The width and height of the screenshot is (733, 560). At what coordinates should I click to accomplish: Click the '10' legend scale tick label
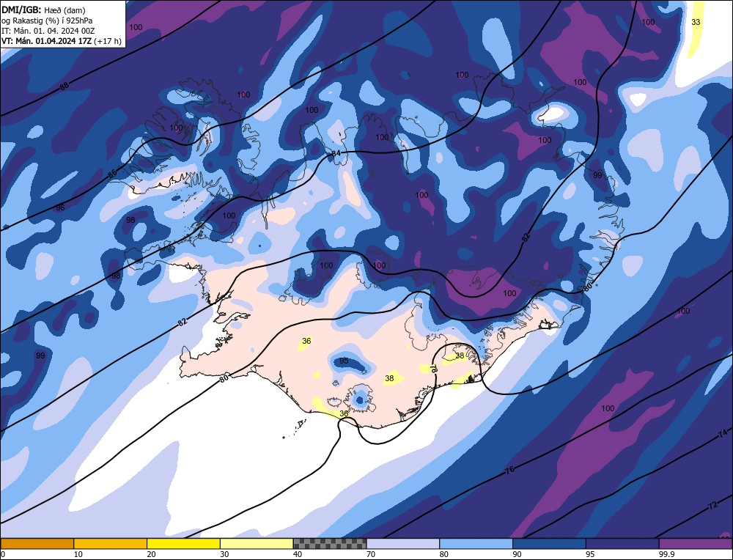pos(78,554)
